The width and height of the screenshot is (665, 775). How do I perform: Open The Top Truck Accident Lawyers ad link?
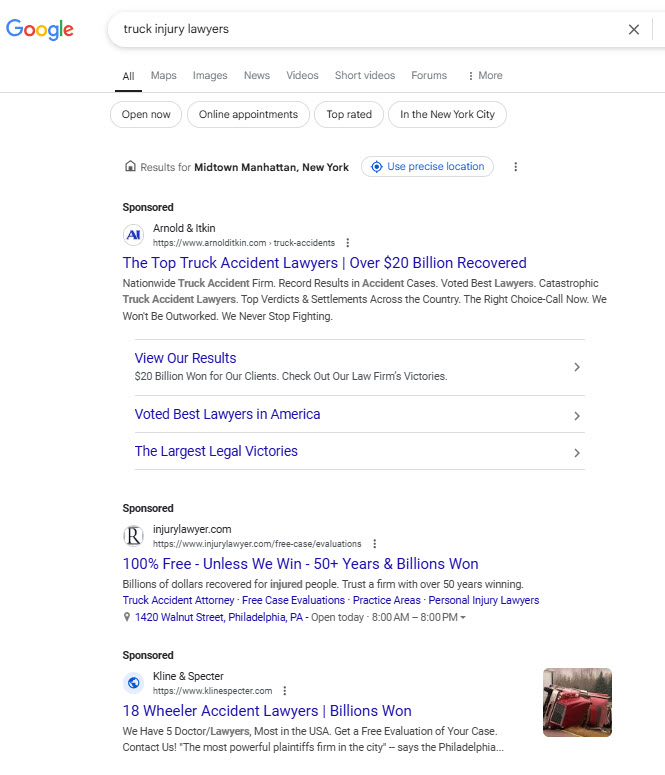pyautogui.click(x=324, y=263)
